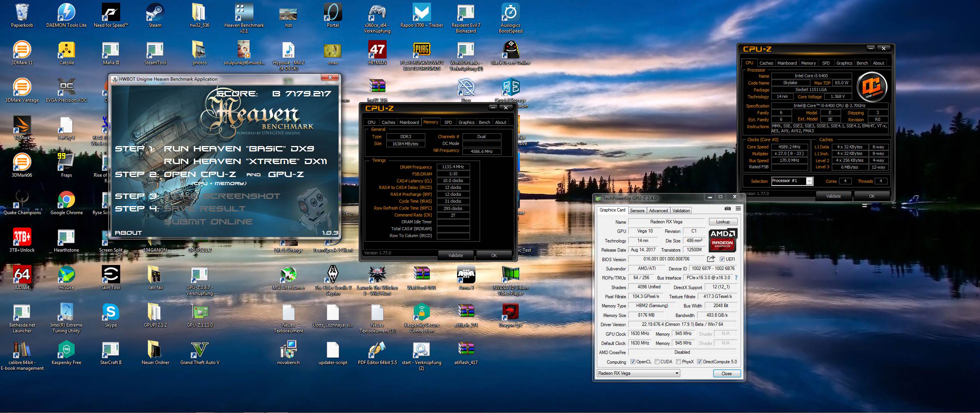Open EVGA Precision XOC icon
980x413 pixels.
[x=66, y=90]
